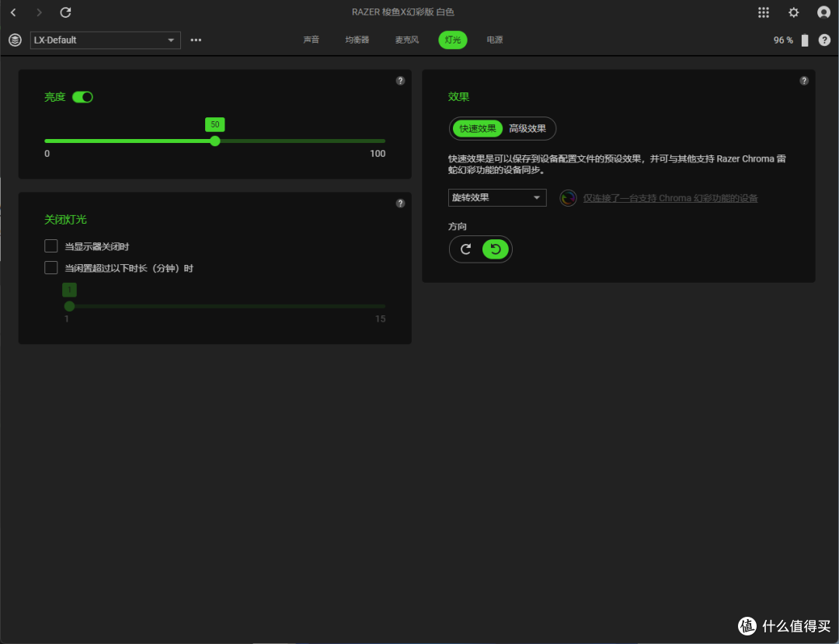The height and width of the screenshot is (644, 839).
Task: Open the LX-Default profile dropdown
Action: 106,40
